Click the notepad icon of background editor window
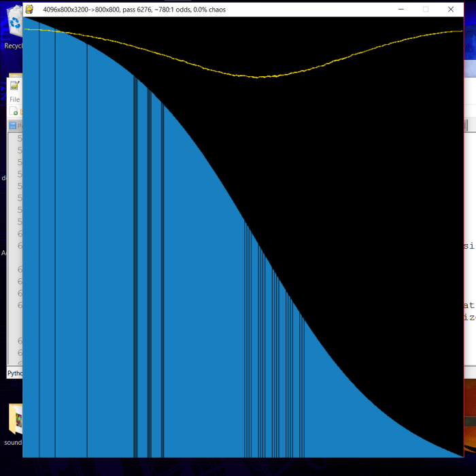The image size is (476, 476). (x=14, y=86)
